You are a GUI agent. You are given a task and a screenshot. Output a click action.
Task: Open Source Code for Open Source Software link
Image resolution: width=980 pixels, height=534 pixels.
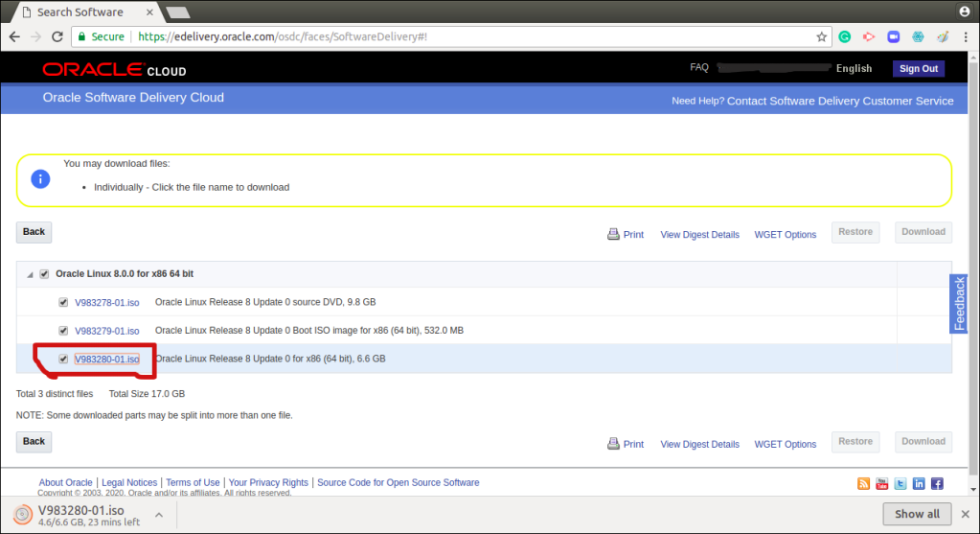tap(399, 483)
